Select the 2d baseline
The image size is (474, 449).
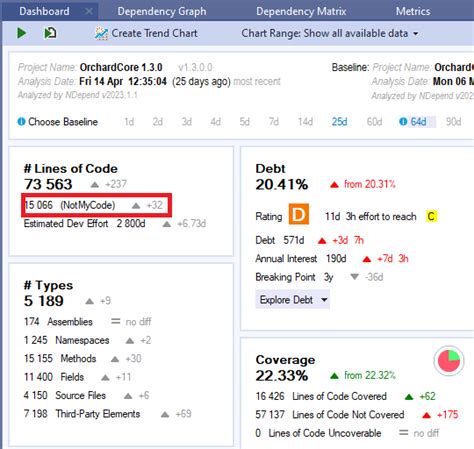158,122
